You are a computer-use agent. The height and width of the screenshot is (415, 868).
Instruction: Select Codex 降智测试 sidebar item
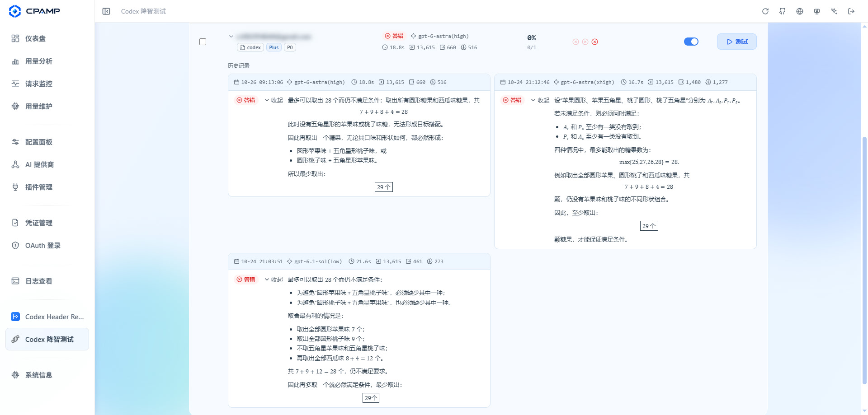[x=47, y=339]
